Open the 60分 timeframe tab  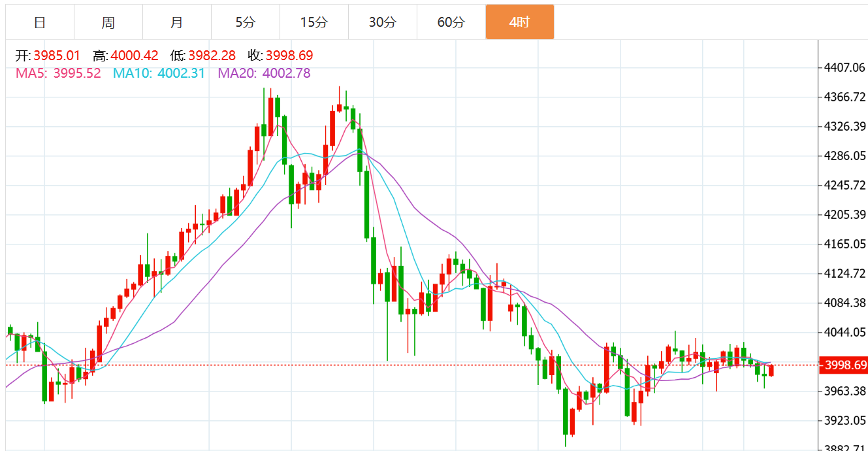[x=451, y=22]
